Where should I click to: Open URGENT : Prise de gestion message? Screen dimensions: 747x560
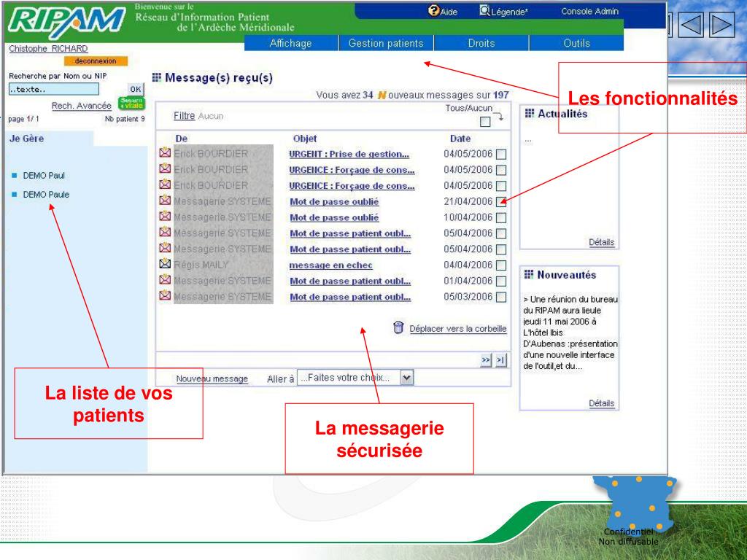pos(349,155)
